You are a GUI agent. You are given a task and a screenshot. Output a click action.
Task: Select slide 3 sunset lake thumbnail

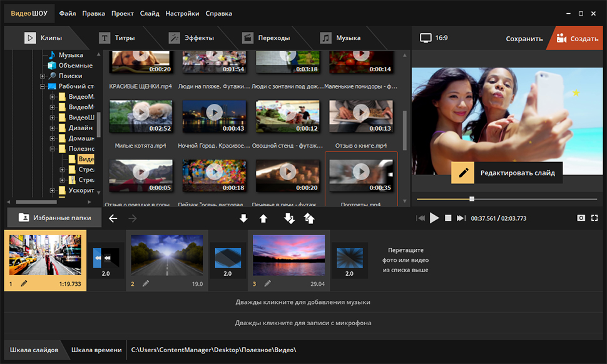coord(288,255)
